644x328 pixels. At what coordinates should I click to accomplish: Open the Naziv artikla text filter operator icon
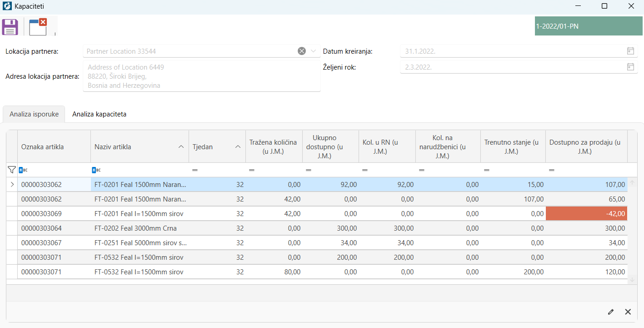point(96,170)
